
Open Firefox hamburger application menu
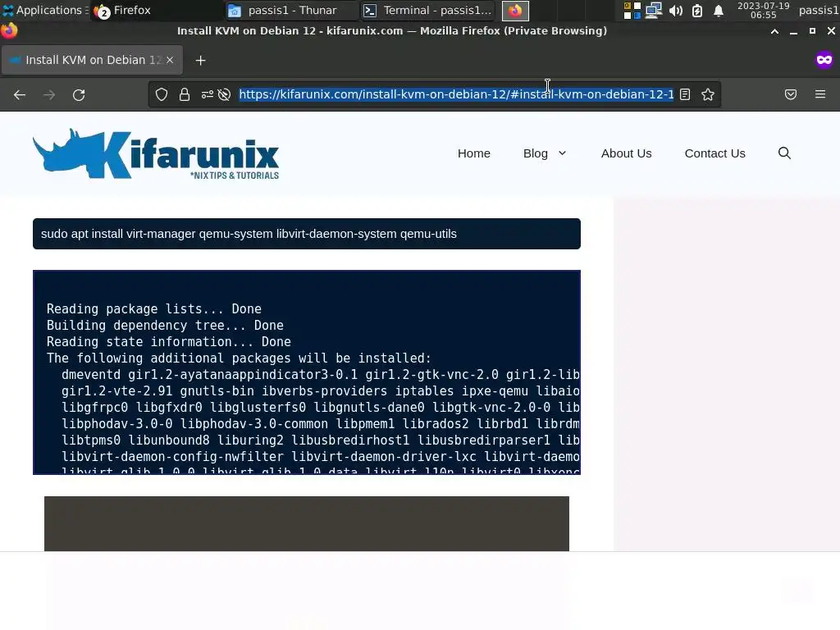tap(820, 95)
